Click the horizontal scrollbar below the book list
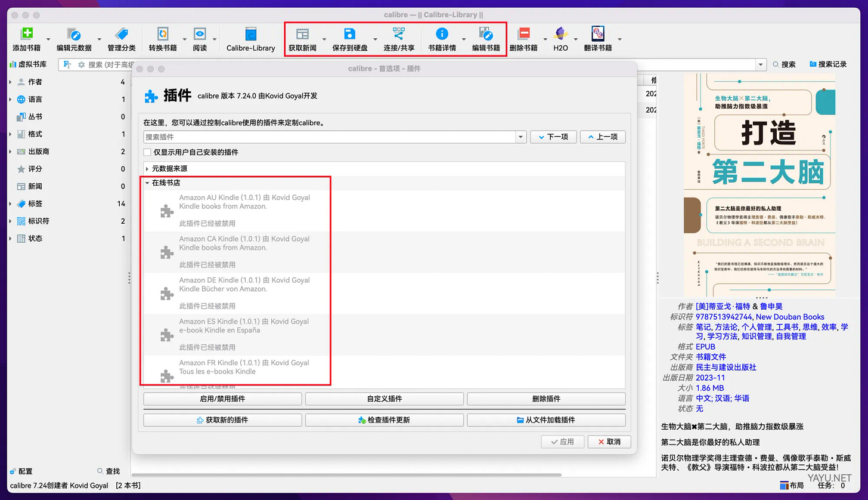Screen dimensions: 868x500 [346, 475]
